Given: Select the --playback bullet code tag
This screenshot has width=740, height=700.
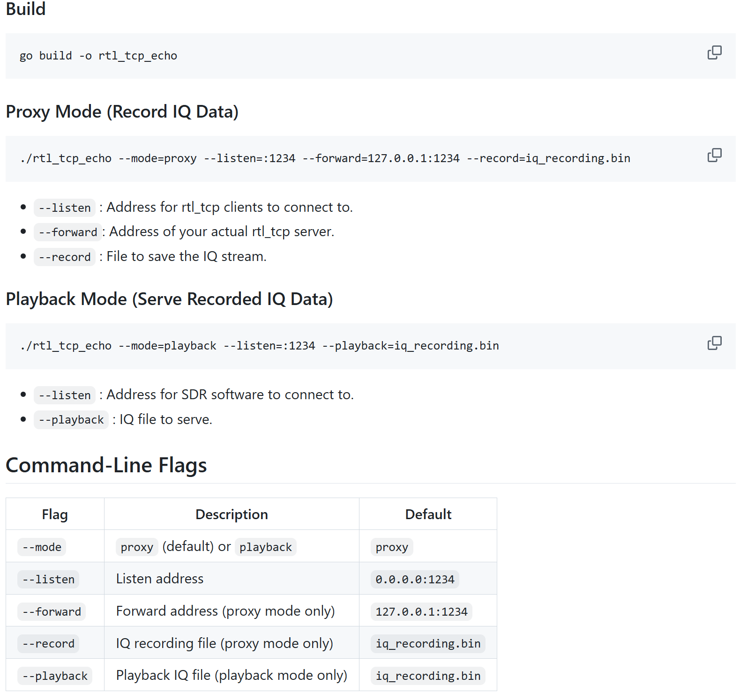Looking at the screenshot, I should pos(71,420).
